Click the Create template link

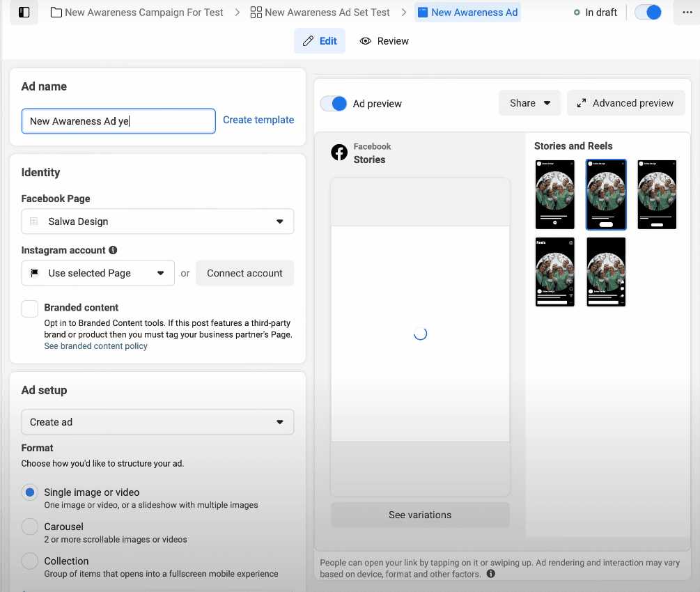[258, 120]
